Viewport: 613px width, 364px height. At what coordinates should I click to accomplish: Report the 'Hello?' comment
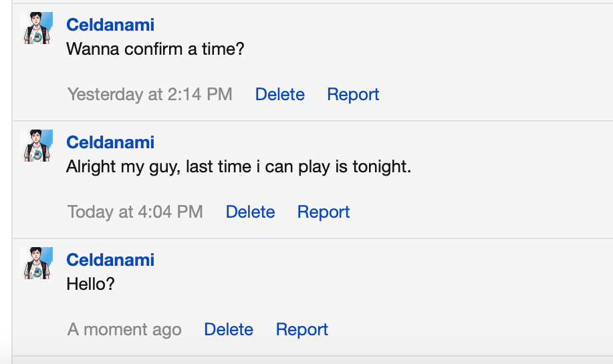point(301,330)
